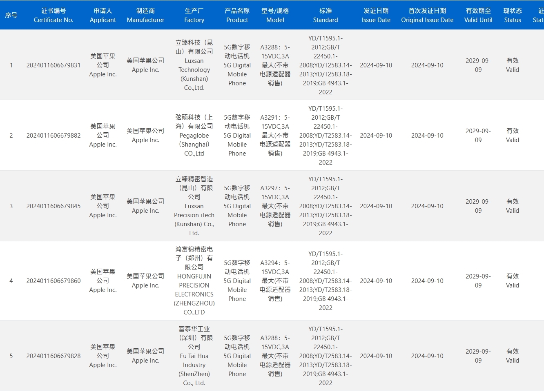Screen dimensions: 544x392
Task: Click the A3294 model cell
Action: (x=275, y=281)
